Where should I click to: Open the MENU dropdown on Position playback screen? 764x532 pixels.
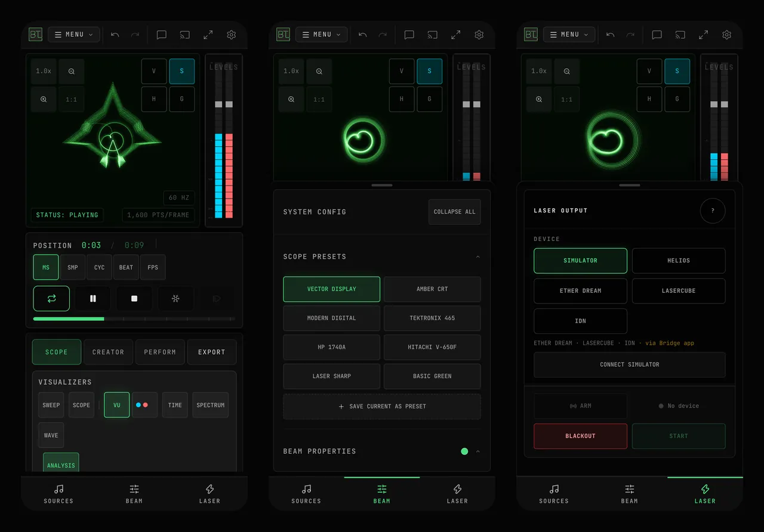(74, 35)
